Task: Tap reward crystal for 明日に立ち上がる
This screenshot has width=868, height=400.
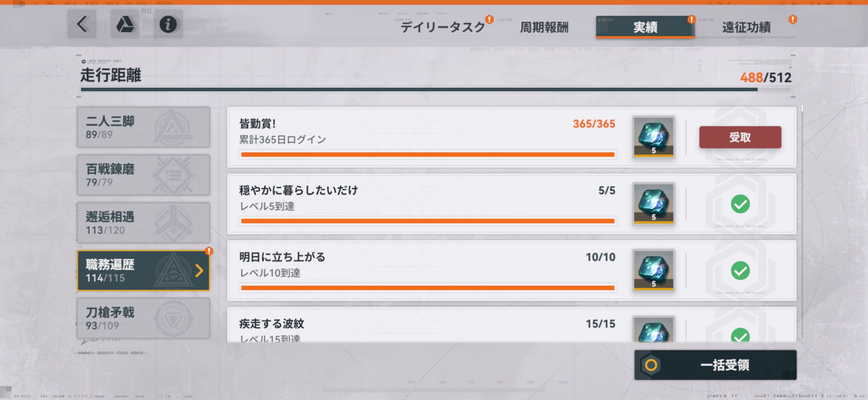Action: pos(653,270)
